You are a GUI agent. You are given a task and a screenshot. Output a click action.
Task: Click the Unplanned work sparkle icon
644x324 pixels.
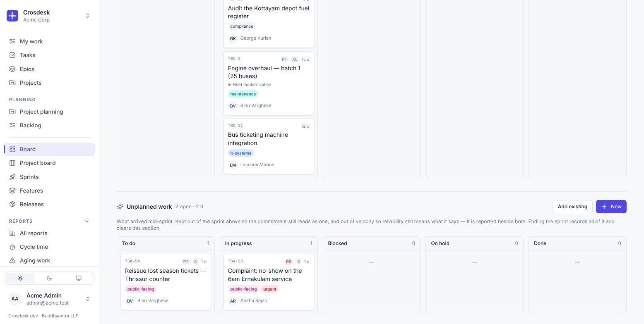tap(120, 207)
